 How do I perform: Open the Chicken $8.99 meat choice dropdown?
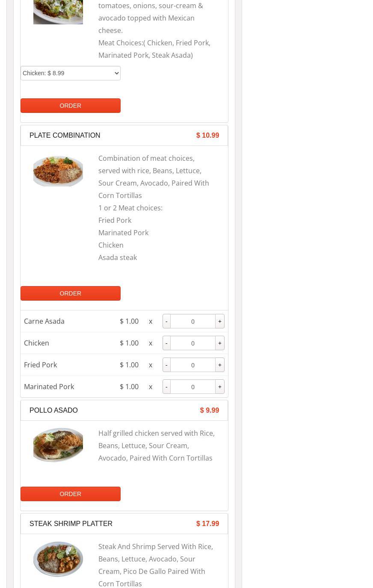[x=71, y=73]
